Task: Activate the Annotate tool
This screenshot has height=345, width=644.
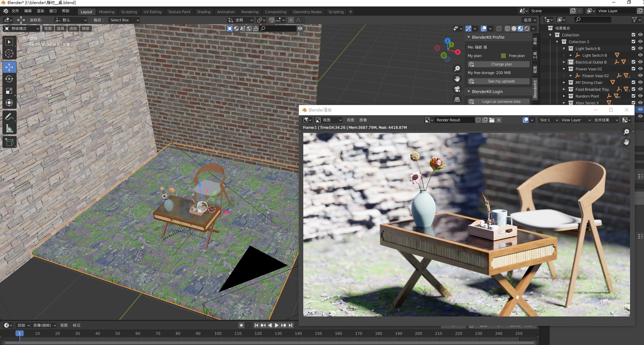Action: click(x=9, y=117)
